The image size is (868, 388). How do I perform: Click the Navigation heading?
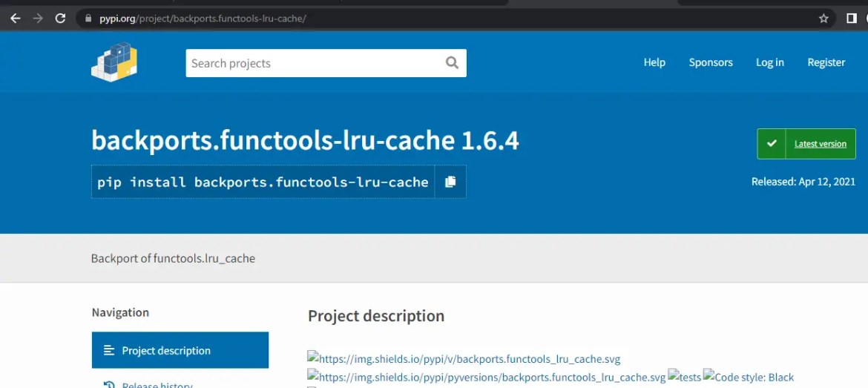tap(120, 312)
